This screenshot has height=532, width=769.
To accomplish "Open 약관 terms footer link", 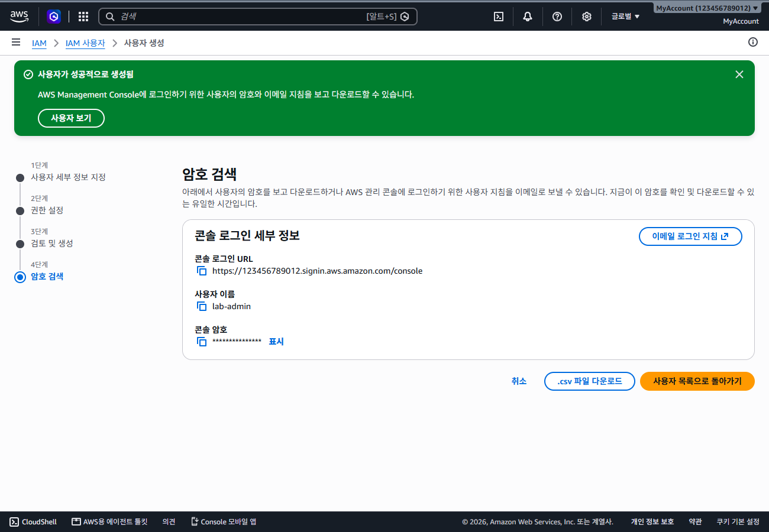I will tap(696, 522).
